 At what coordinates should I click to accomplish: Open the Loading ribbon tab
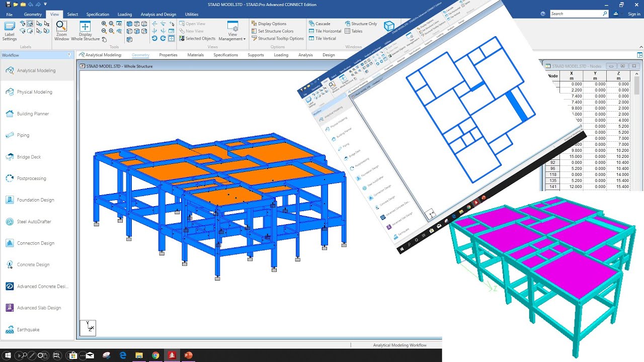[x=125, y=14]
